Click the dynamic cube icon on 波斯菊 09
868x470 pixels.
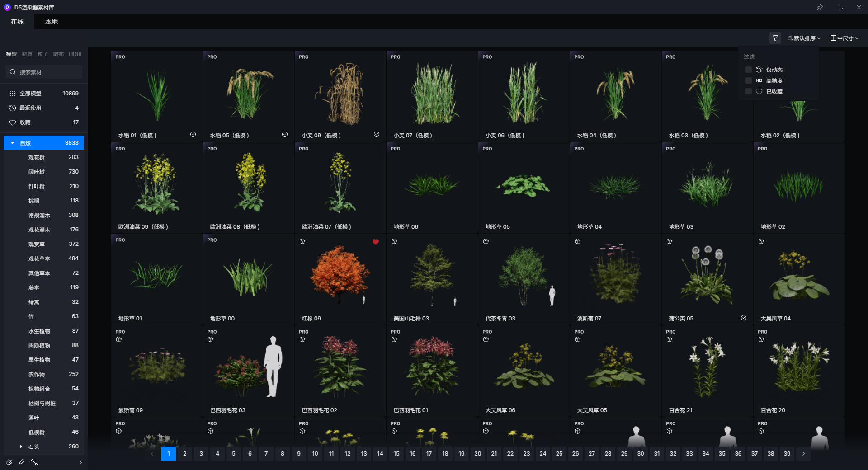pyautogui.click(x=119, y=339)
